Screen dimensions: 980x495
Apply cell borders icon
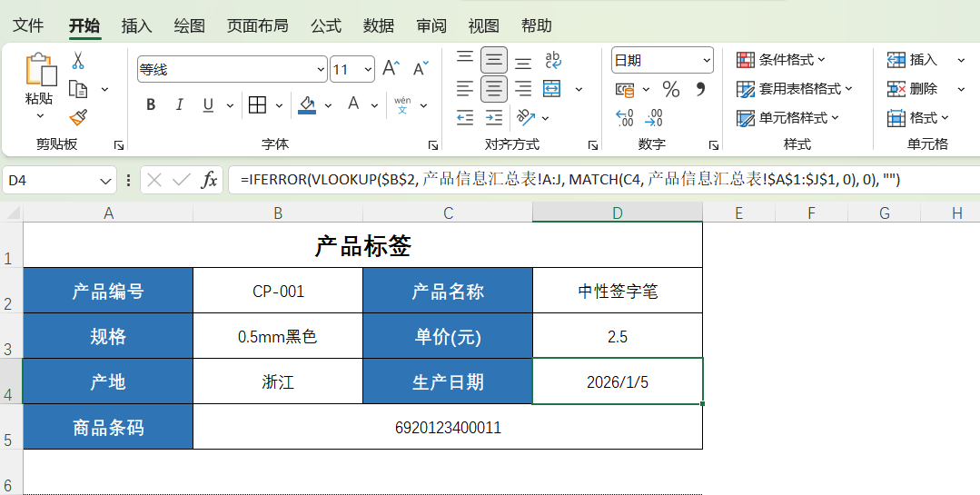pyautogui.click(x=258, y=105)
